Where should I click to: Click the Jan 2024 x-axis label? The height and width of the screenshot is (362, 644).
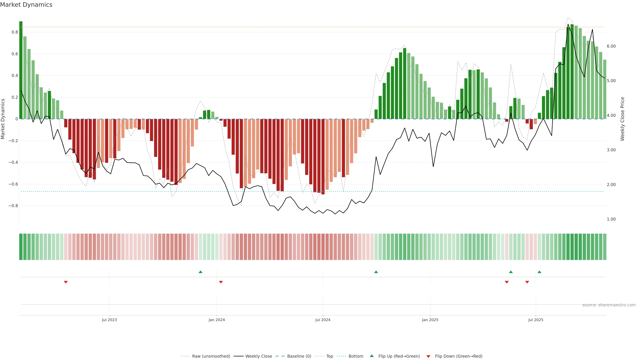[217, 320]
